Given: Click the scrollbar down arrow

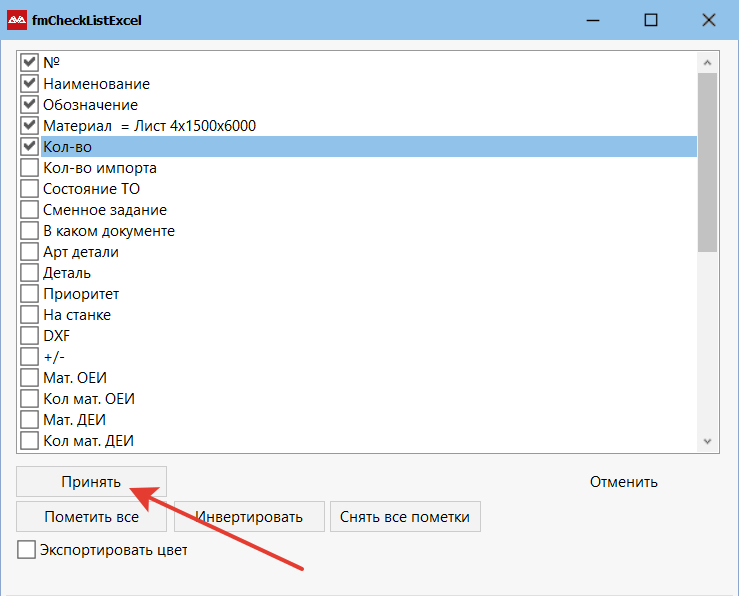Looking at the screenshot, I should 708,441.
